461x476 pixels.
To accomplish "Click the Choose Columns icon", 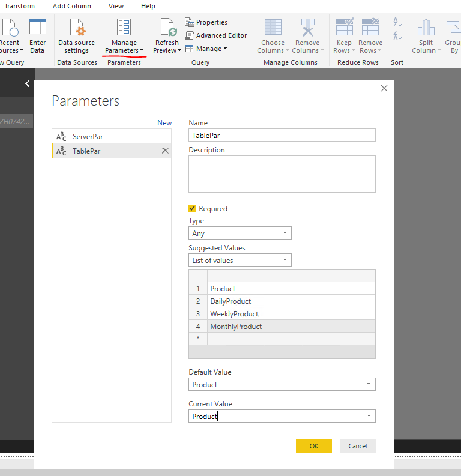I will point(273,27).
